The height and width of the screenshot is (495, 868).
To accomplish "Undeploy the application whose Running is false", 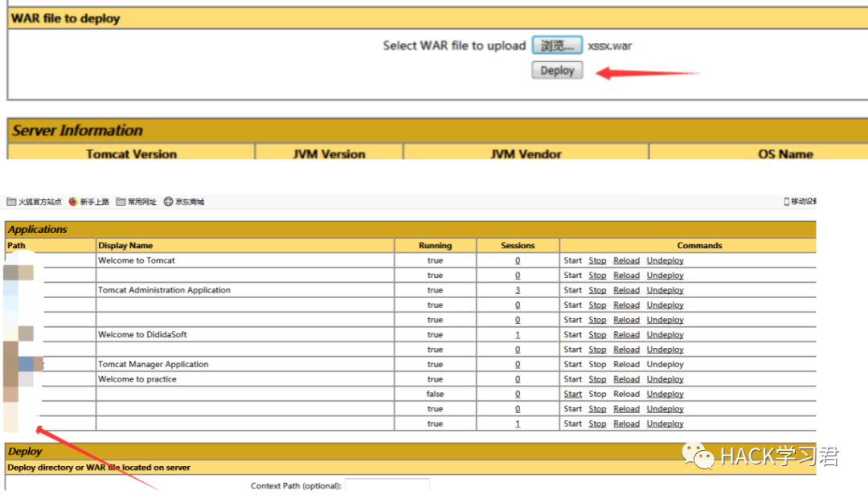I will (x=665, y=394).
